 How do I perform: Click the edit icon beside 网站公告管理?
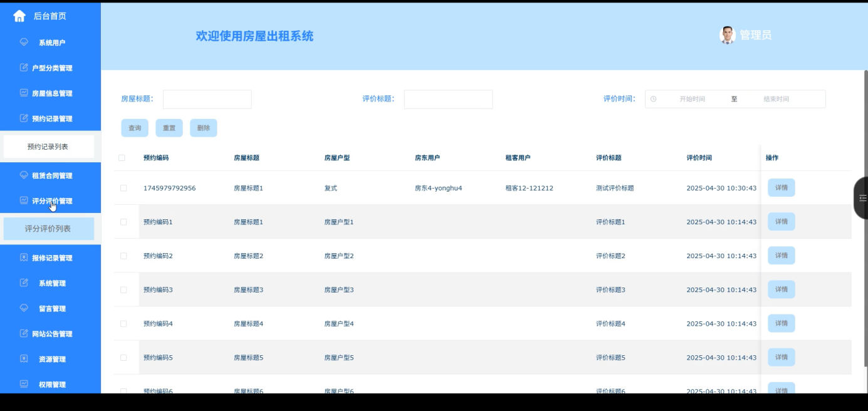pos(24,333)
